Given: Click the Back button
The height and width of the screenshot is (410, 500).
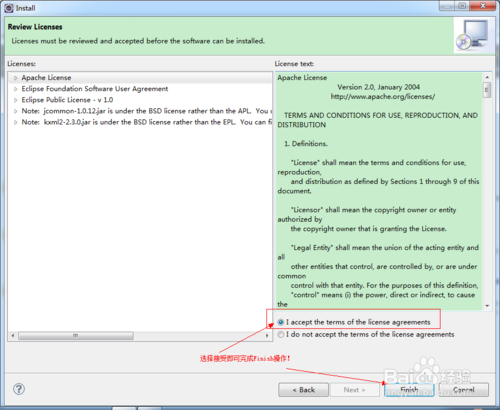Looking at the screenshot, I should [x=303, y=390].
